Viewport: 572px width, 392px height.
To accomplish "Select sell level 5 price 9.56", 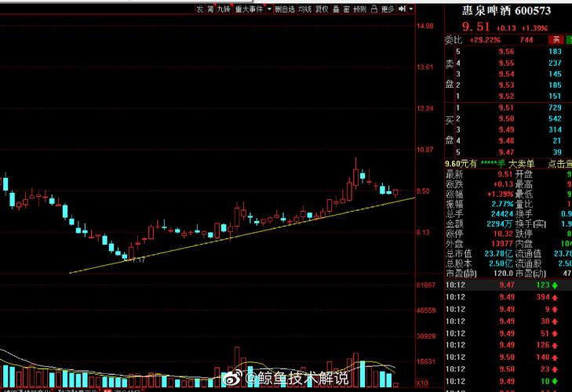I will pyautogui.click(x=506, y=52).
